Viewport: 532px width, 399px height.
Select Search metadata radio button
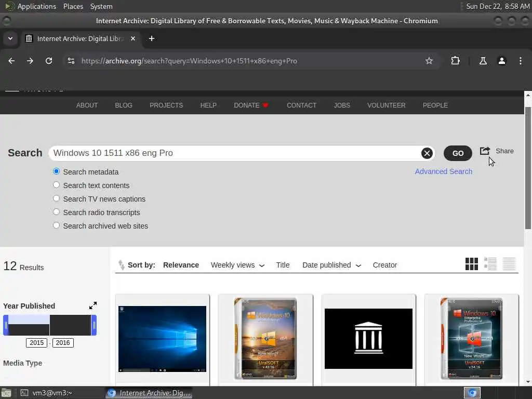coord(56,171)
